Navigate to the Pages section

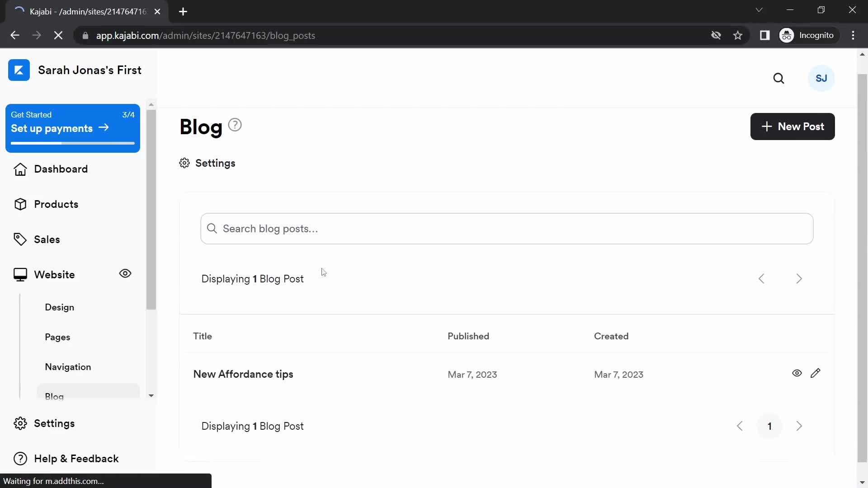click(x=57, y=337)
